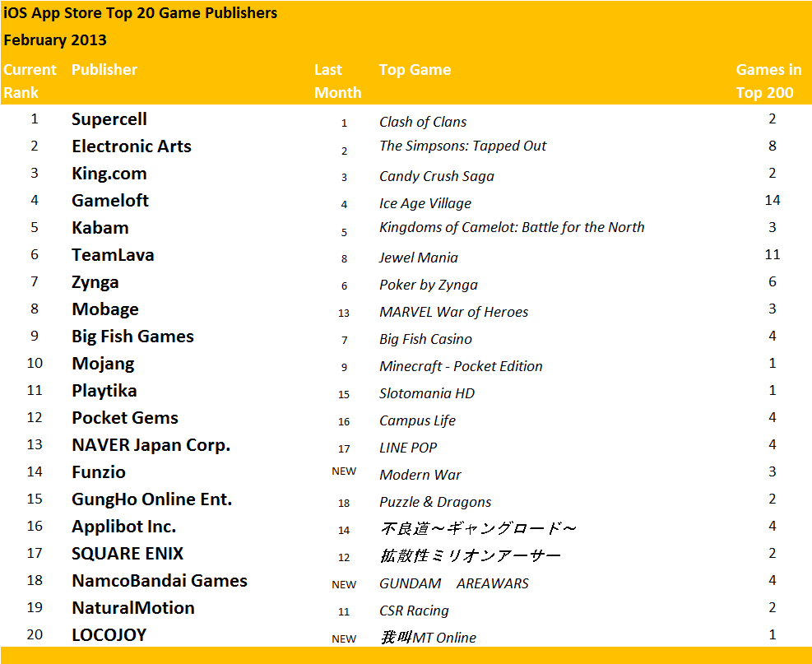The width and height of the screenshot is (812, 664).
Task: Select publisher name 'Gameloft'
Action: point(109,201)
